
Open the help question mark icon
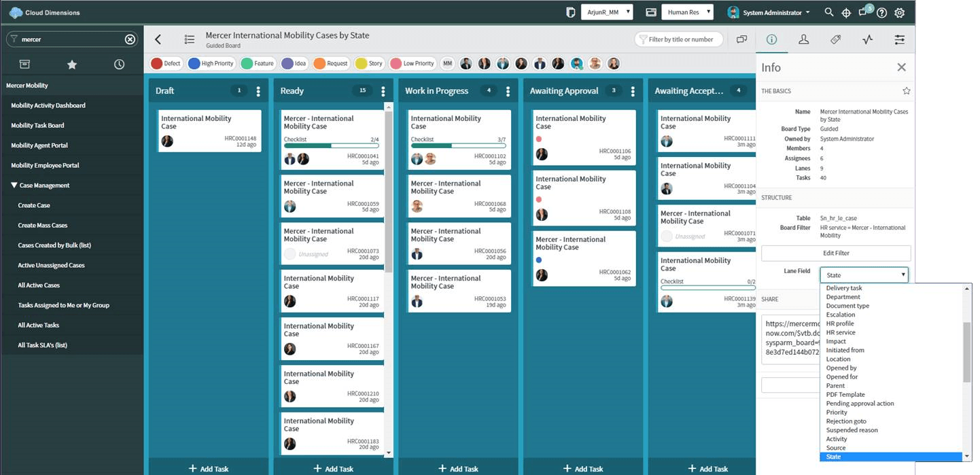point(881,12)
